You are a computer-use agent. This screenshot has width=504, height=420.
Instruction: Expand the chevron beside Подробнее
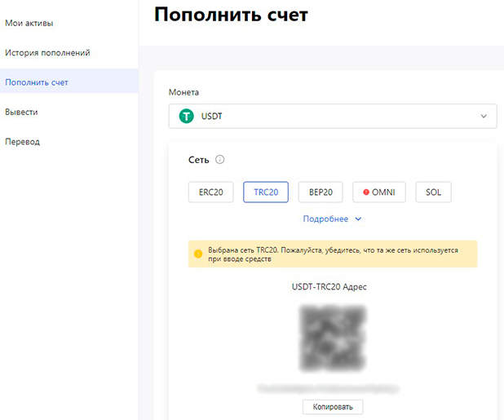tap(358, 219)
